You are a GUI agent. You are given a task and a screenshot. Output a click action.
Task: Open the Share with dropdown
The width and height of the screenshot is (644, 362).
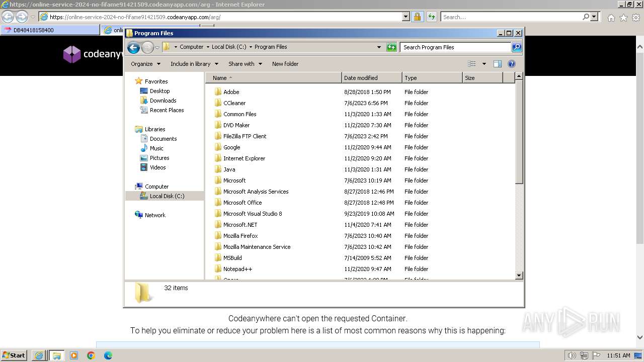pyautogui.click(x=245, y=64)
